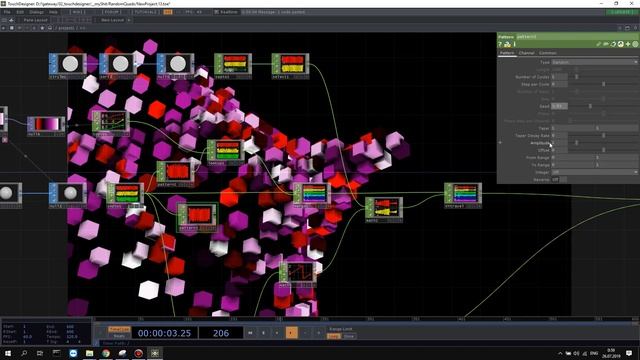Viewport: 640px width, 360px height.
Task: Click the square icon in path bar
Action: point(11,28)
